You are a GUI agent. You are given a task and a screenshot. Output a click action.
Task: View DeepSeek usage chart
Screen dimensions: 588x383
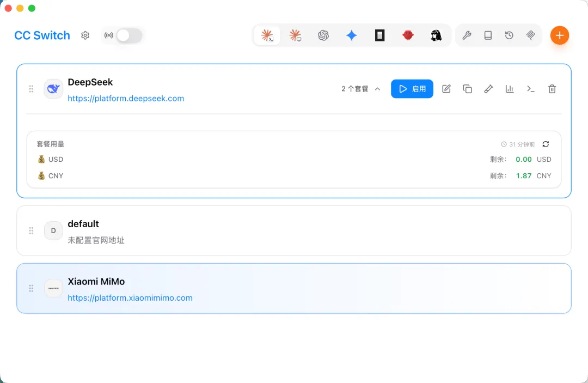coord(509,89)
